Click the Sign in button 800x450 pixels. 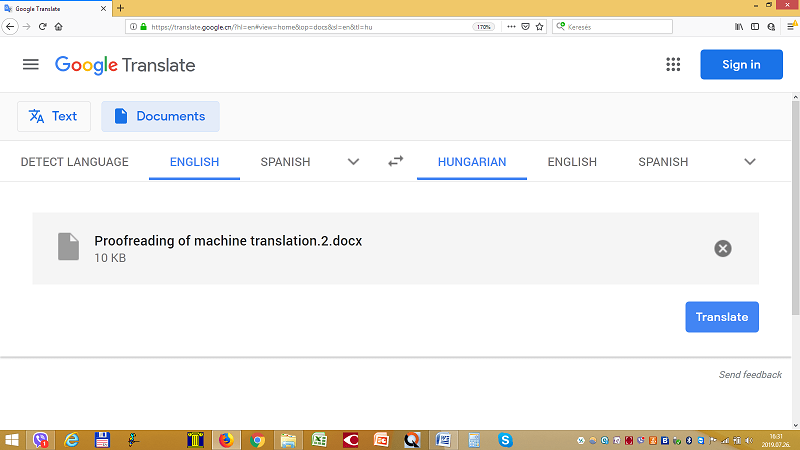(741, 65)
